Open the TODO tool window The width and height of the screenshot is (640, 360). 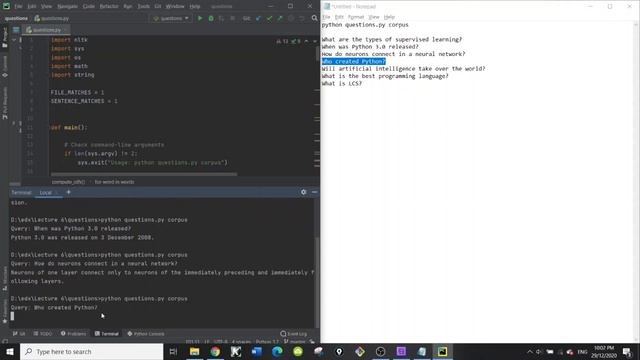click(x=43, y=334)
